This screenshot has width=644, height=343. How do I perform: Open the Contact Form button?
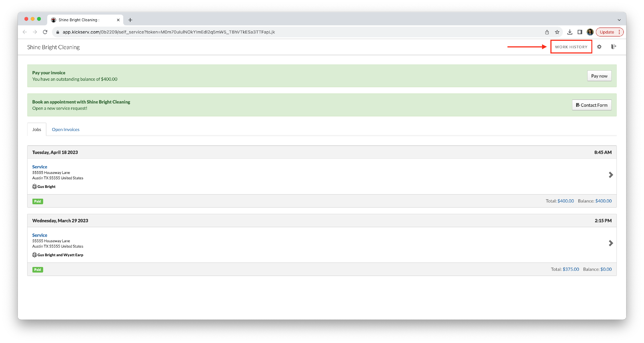591,105
